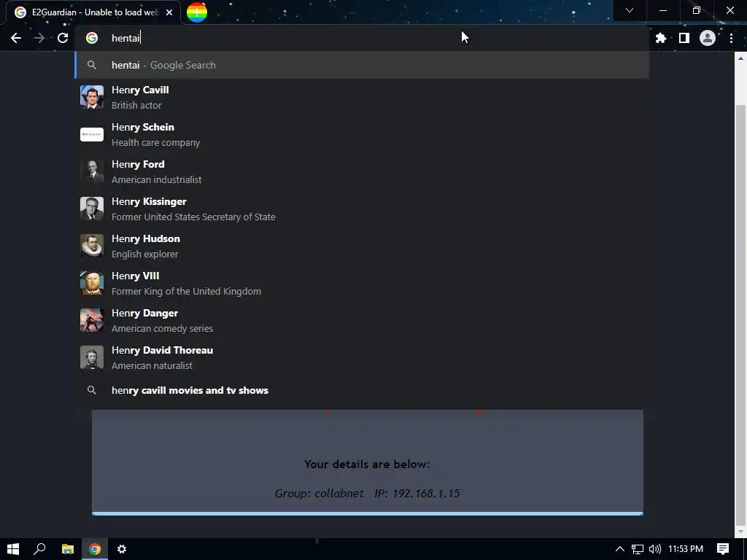747x560 pixels.
Task: Click the Henry VIII portrait thumbnail
Action: pyautogui.click(x=92, y=283)
